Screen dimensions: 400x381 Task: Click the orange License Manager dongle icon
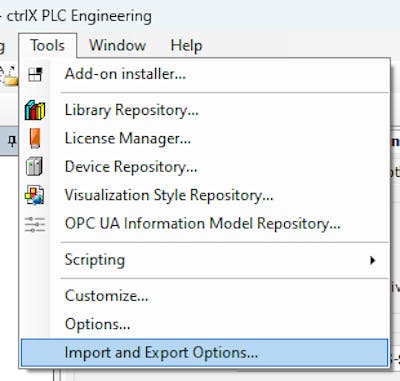[35, 138]
